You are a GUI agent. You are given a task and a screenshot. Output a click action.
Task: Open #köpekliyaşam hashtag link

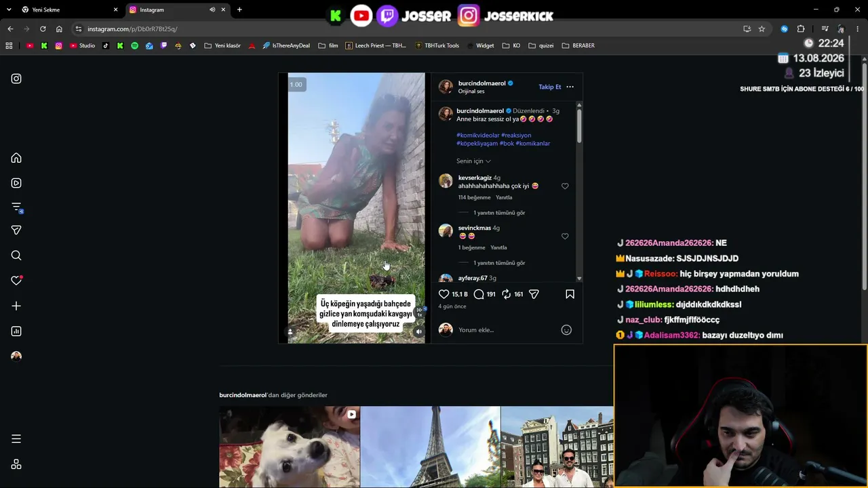(477, 144)
